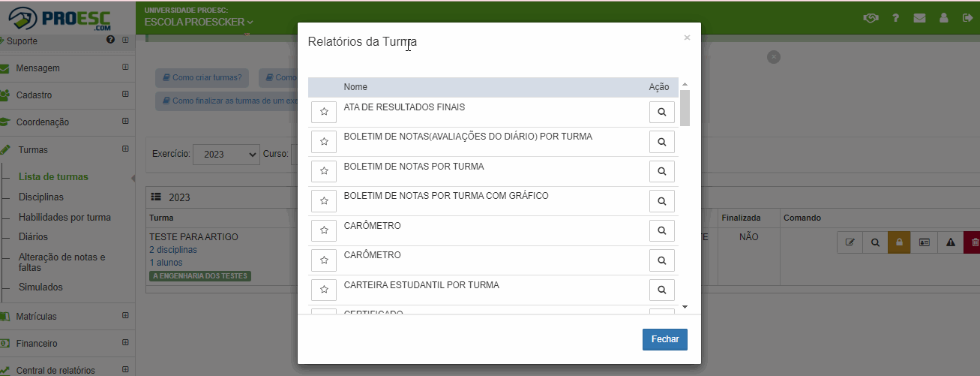Viewport: 980px width, 376px height.
Task: View the CARTEIRA ESTUDANTIL POR TURMA report
Action: click(662, 290)
